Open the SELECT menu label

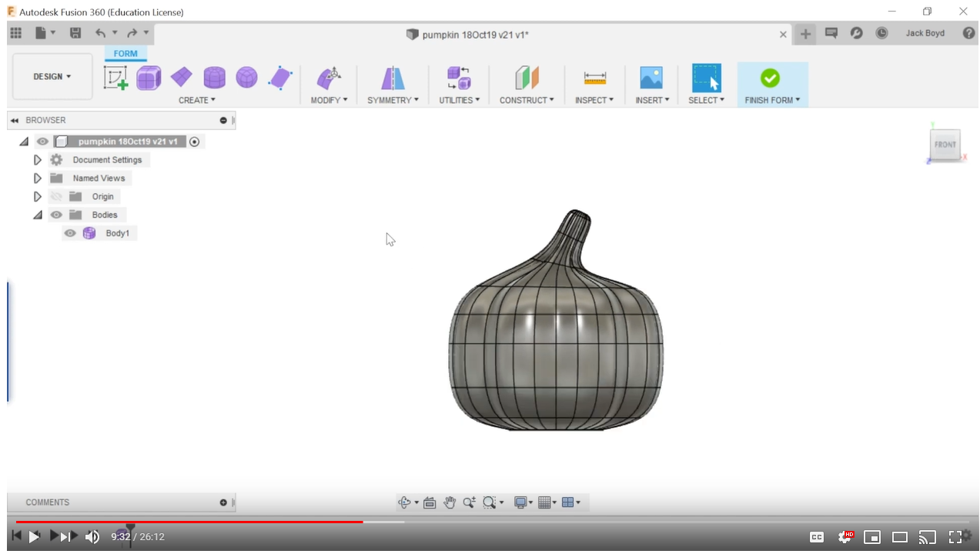point(706,100)
